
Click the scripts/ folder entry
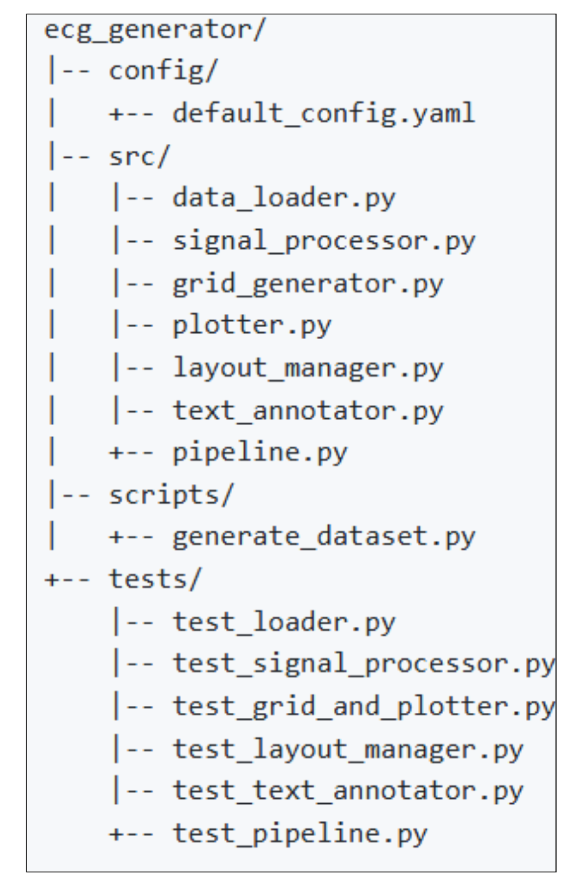coord(171,495)
